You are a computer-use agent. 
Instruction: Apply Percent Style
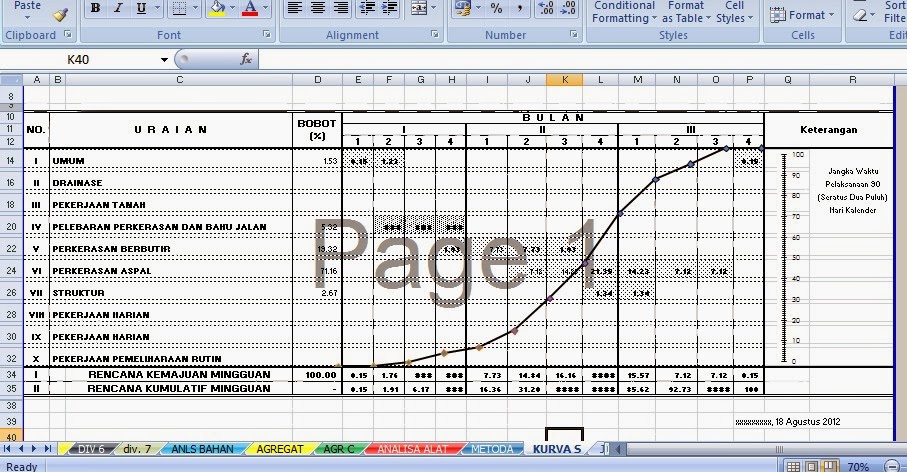click(x=496, y=8)
